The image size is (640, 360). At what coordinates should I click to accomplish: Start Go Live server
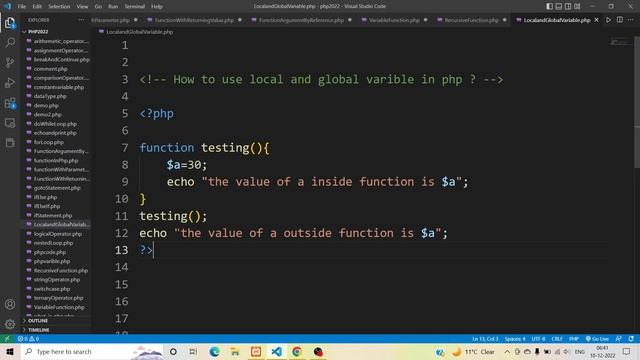coord(597,339)
